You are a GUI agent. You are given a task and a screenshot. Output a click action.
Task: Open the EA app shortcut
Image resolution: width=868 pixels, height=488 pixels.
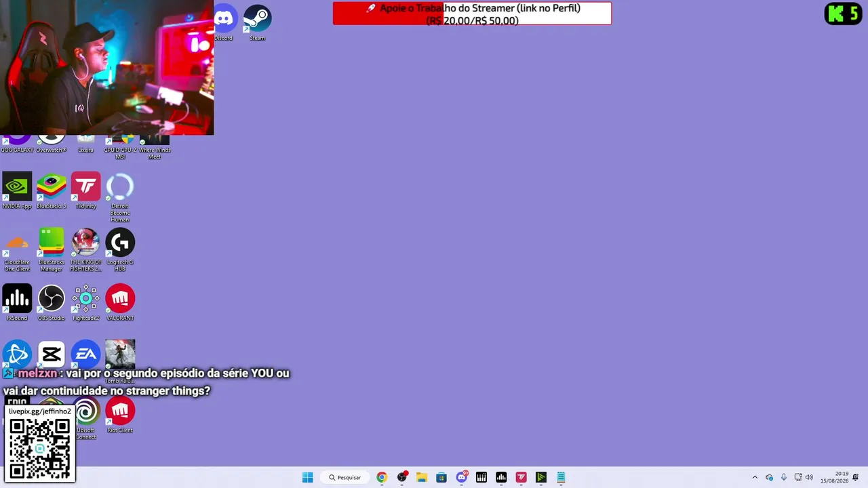coord(85,354)
